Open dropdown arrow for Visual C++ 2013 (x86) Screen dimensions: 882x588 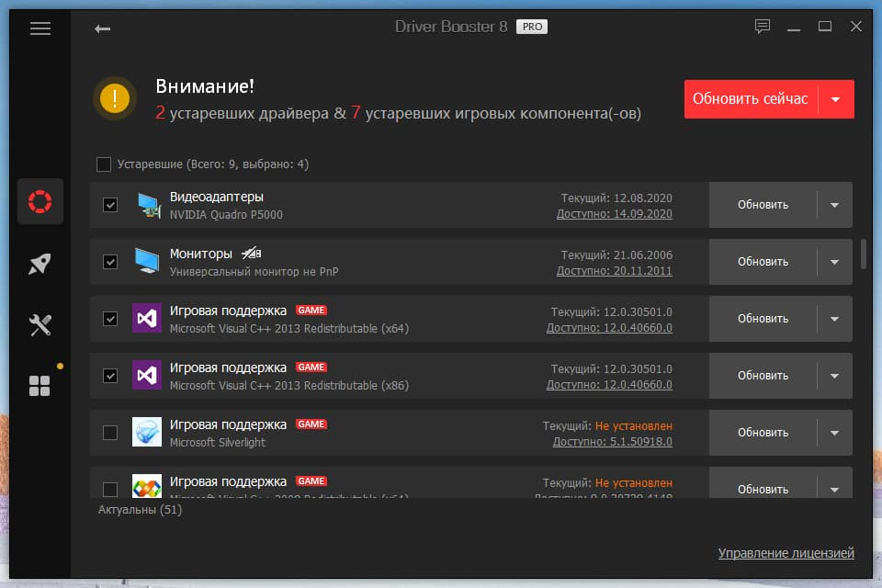[834, 376]
